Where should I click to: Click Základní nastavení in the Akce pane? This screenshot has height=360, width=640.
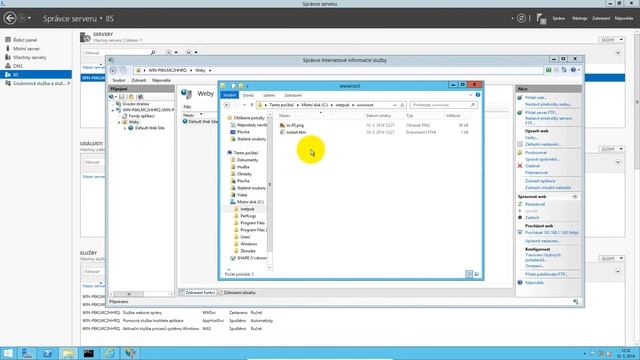click(x=543, y=144)
